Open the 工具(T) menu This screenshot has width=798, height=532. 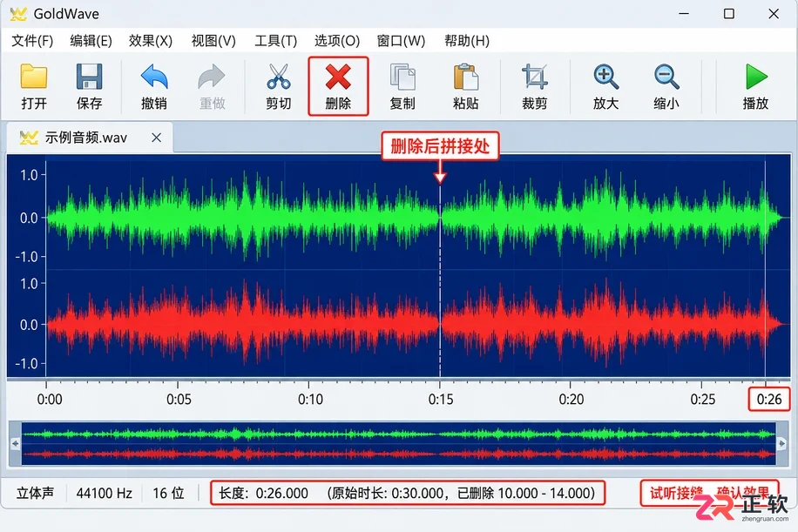[276, 41]
